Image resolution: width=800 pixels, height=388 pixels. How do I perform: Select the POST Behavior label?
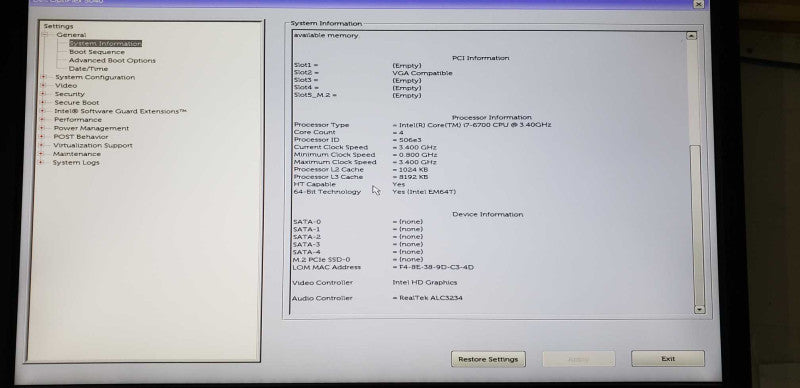pos(81,136)
